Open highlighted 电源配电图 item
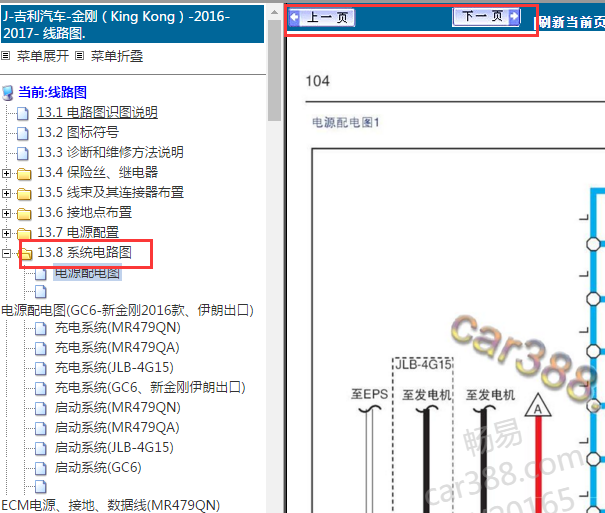 (88, 273)
